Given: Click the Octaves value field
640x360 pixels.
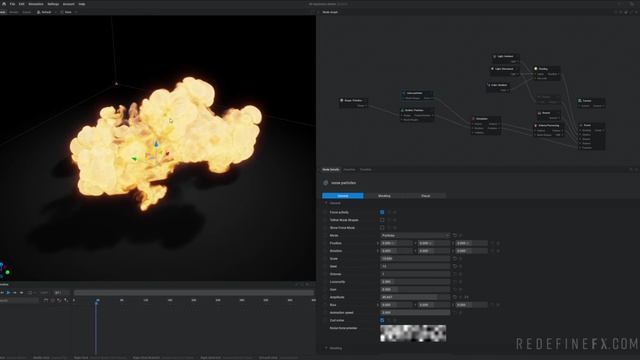Looking at the screenshot, I should 415,274.
